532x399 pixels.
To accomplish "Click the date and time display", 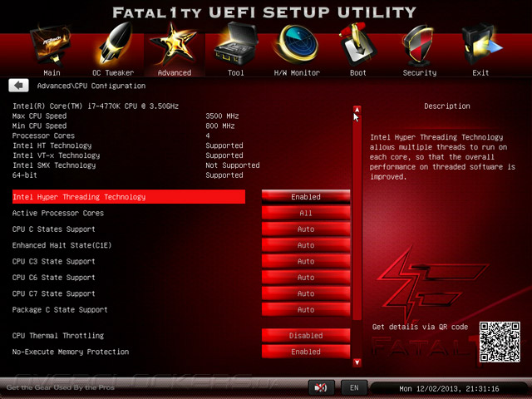I will point(449,388).
